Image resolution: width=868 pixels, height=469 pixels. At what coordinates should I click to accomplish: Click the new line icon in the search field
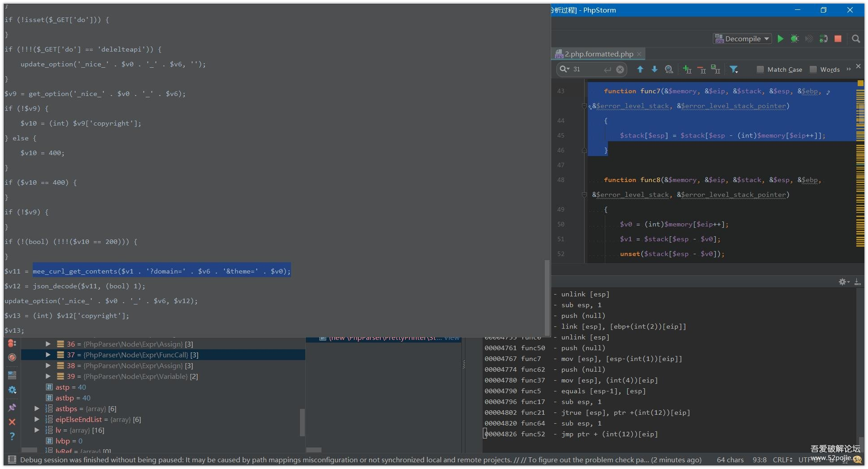[608, 69]
